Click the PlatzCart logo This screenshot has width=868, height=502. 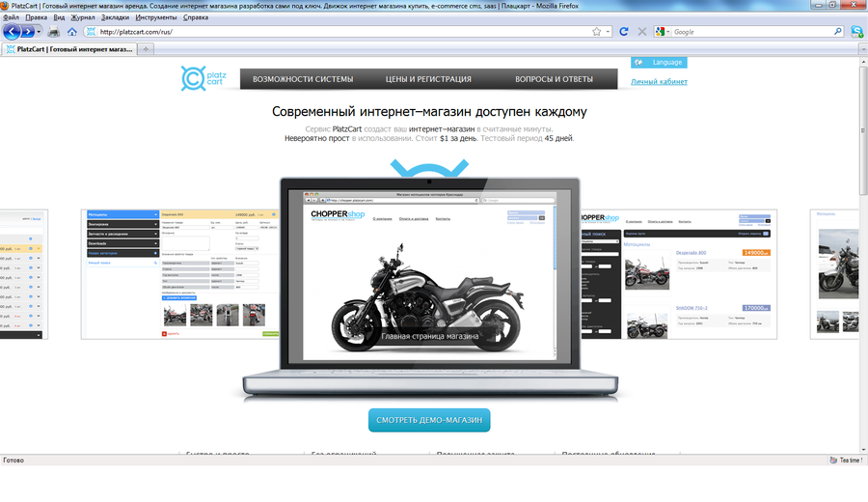point(205,78)
